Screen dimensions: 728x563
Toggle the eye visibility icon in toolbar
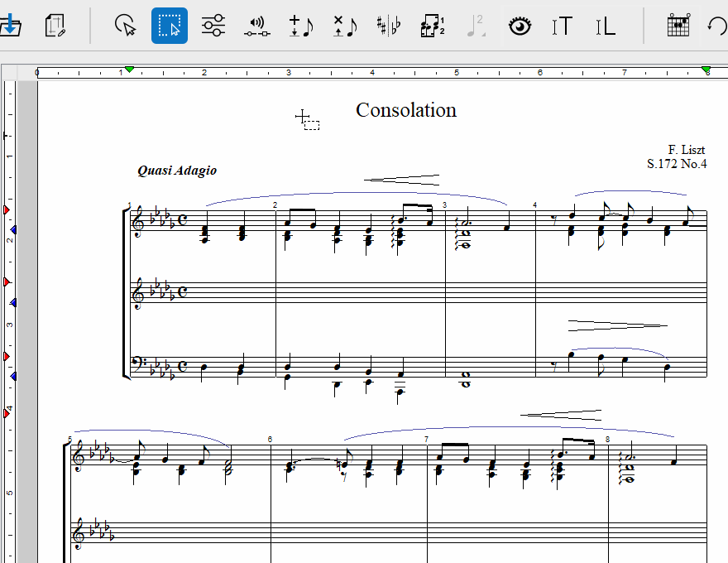[520, 26]
